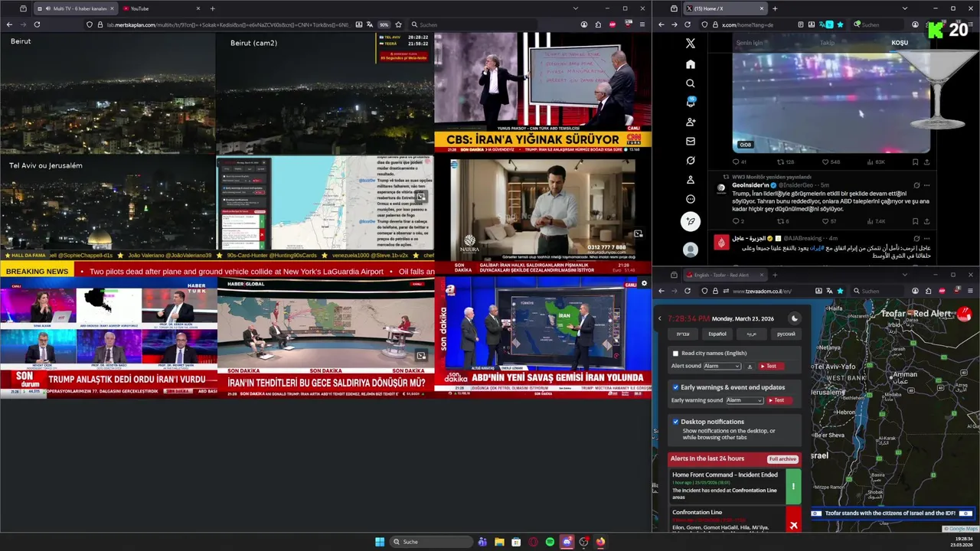Open Spotify from the taskbar

[550, 542]
